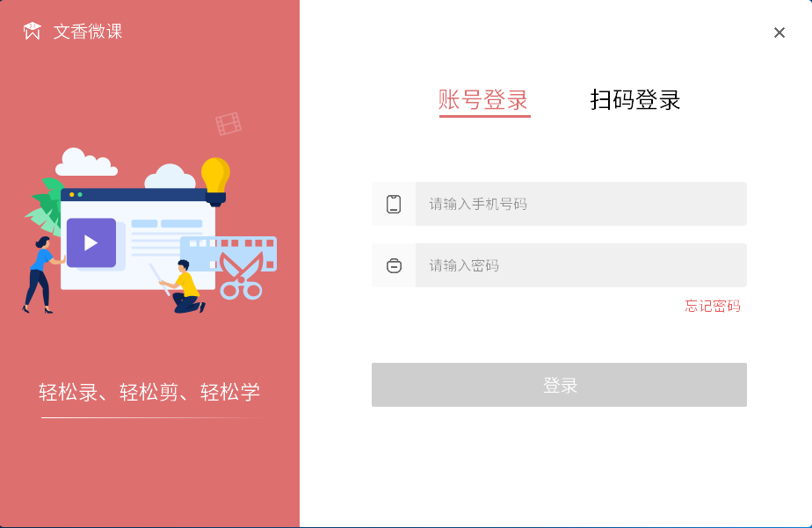Click the white cloud above browser illustration

(86, 162)
